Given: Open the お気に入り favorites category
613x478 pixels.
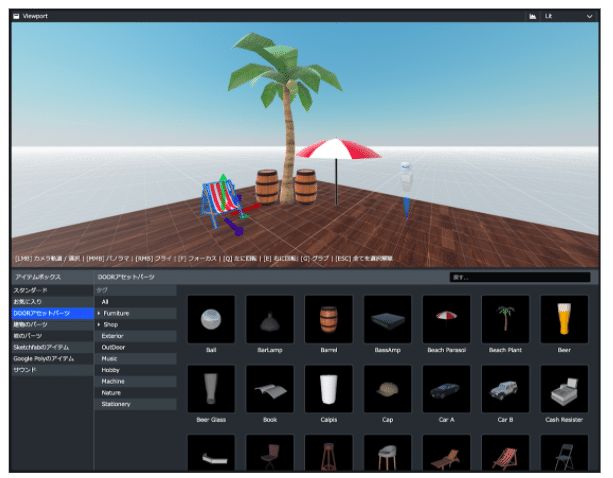Looking at the screenshot, I should 52,302.
